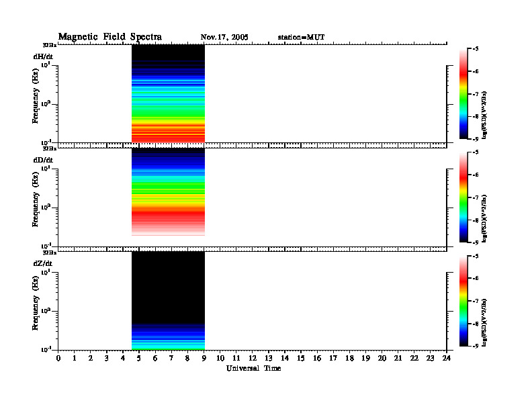The height and width of the screenshot is (411, 532).
Task: Click hour tick label '3' on time axis
Action: [107, 358]
